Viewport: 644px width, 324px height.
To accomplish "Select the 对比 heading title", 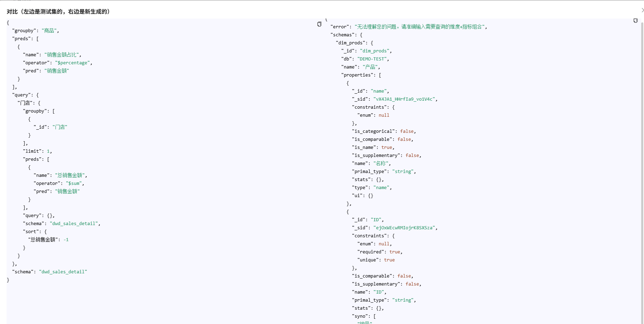I will [58, 12].
